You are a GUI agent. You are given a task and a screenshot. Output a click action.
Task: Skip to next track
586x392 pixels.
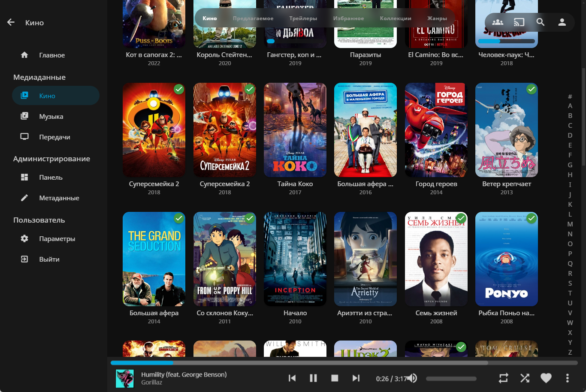click(x=356, y=378)
